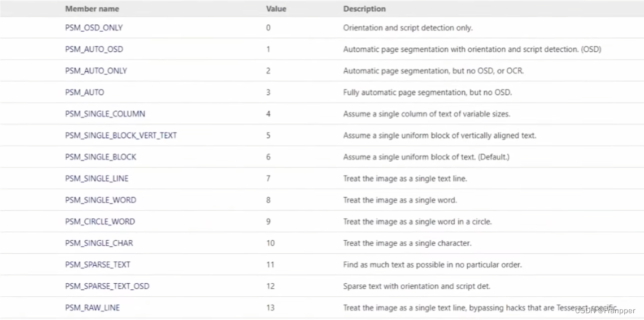Viewport: 644px width, 320px height.
Task: Click the PSM_OSD_ONLY member name
Action: 94,28
